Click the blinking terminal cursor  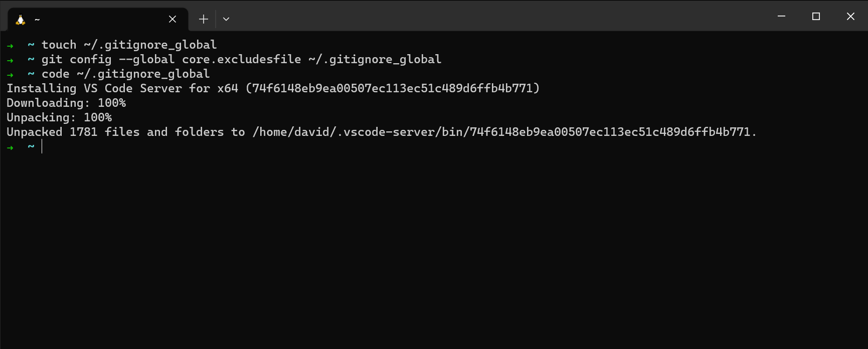tap(42, 146)
